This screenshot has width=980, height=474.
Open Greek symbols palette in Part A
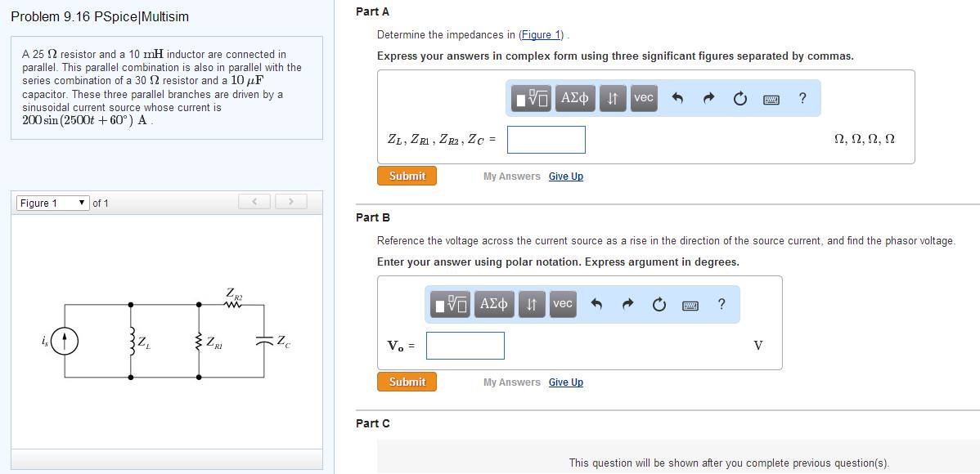click(x=575, y=98)
